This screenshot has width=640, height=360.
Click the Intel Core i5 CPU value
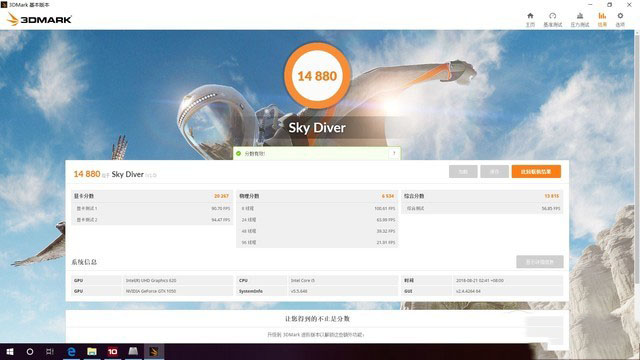[x=302, y=280]
